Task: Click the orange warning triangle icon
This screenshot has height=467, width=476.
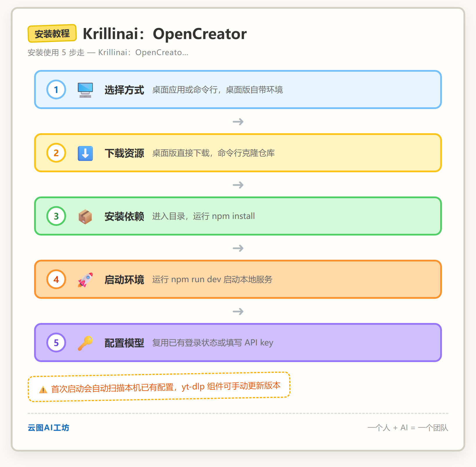Action: (x=43, y=390)
